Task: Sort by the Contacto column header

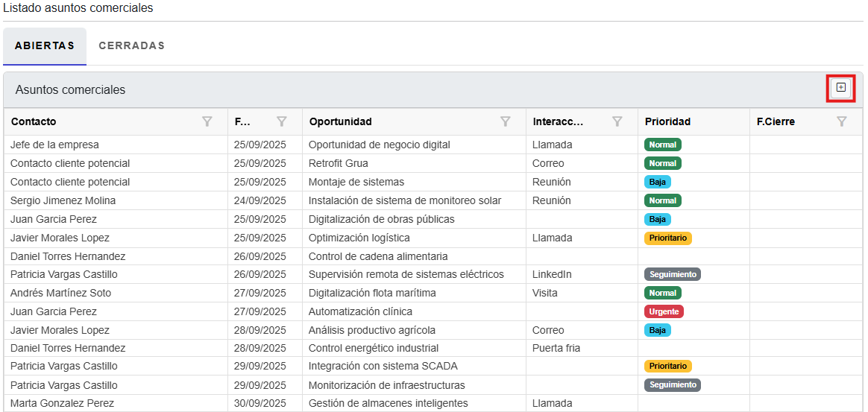Action: pyautogui.click(x=34, y=121)
